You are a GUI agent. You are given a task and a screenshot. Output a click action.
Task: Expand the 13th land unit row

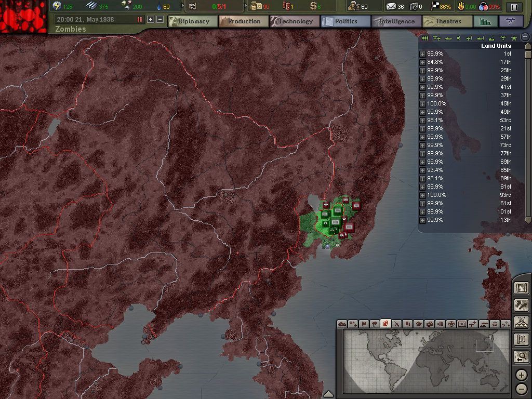[422, 220]
